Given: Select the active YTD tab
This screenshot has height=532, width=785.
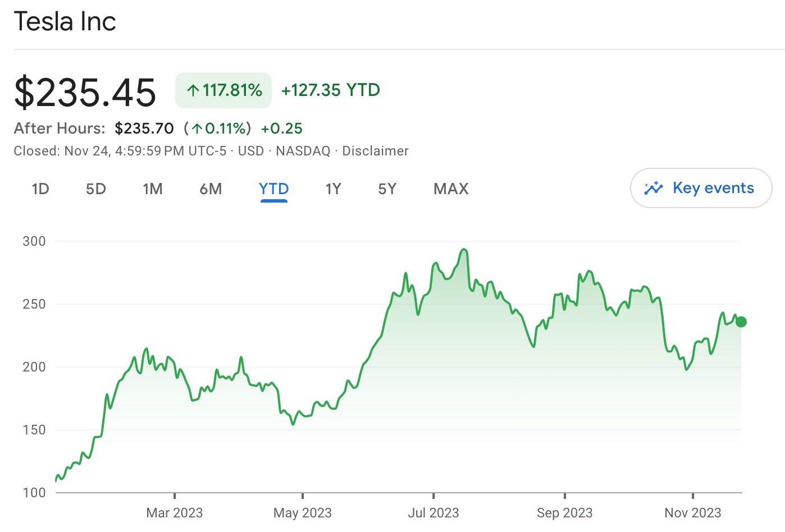Looking at the screenshot, I should click(274, 189).
